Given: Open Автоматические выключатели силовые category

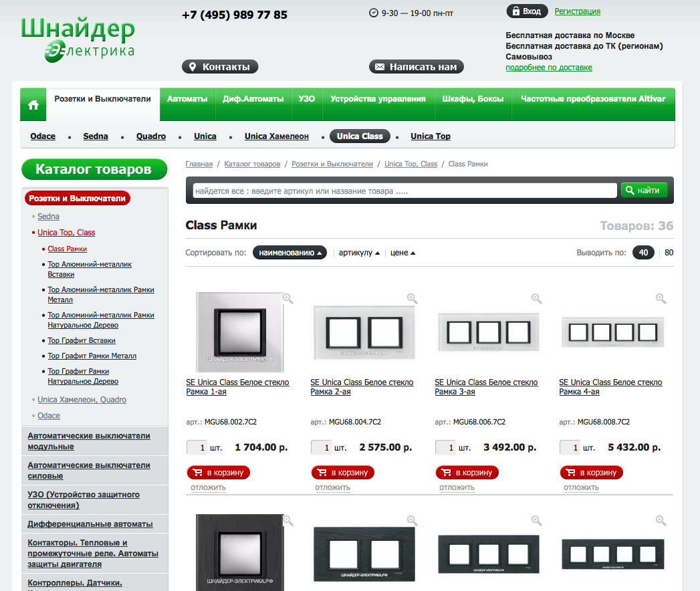Looking at the screenshot, I should pos(89,471).
